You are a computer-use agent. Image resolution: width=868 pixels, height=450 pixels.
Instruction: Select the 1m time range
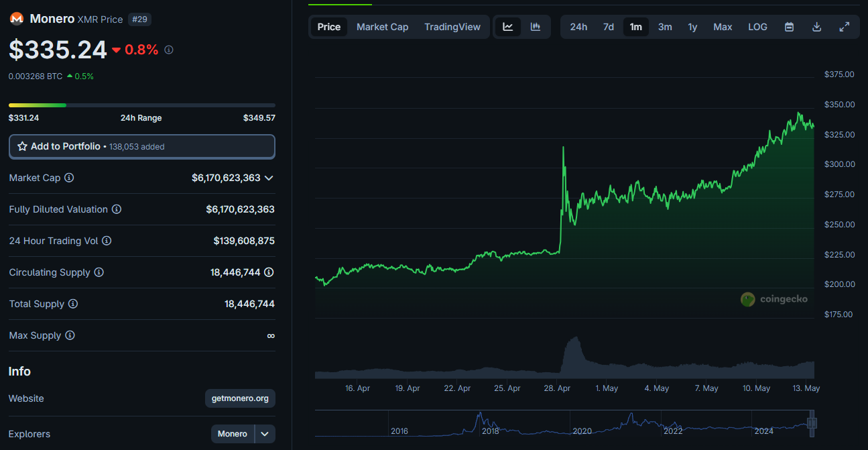click(635, 27)
